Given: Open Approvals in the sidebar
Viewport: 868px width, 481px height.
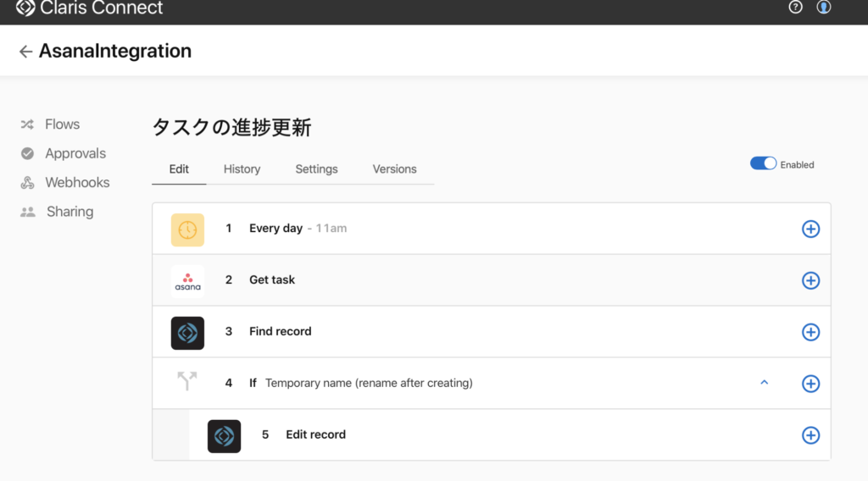Looking at the screenshot, I should [75, 153].
